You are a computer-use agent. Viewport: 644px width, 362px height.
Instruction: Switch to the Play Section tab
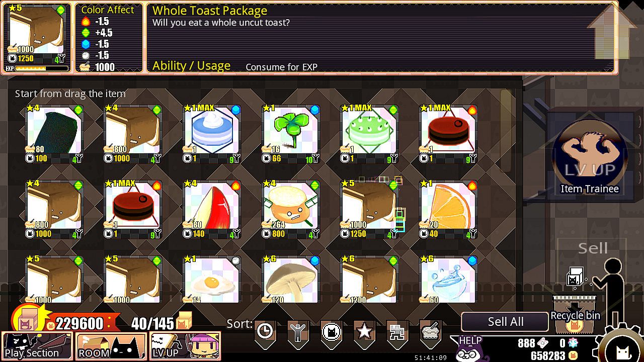tap(37, 346)
